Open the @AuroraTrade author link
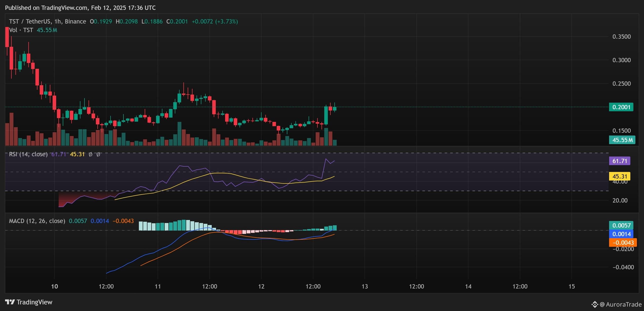 [x=620, y=304]
